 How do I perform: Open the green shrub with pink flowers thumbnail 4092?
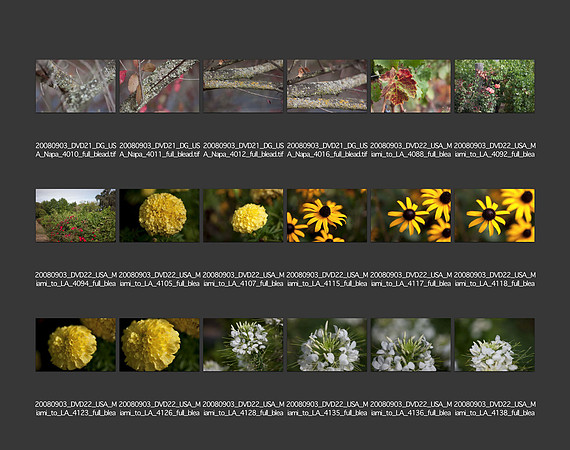[494, 86]
